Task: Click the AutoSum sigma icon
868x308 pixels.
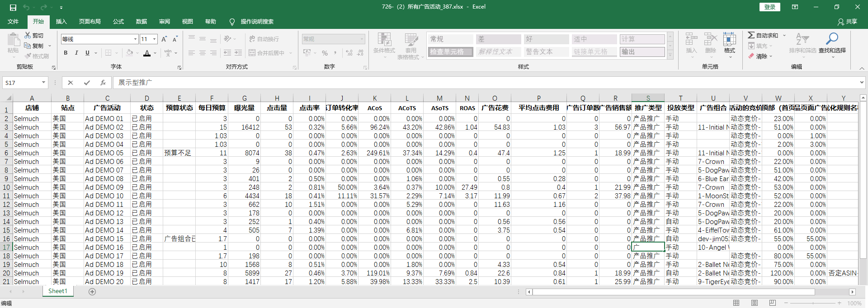Action: tap(751, 35)
